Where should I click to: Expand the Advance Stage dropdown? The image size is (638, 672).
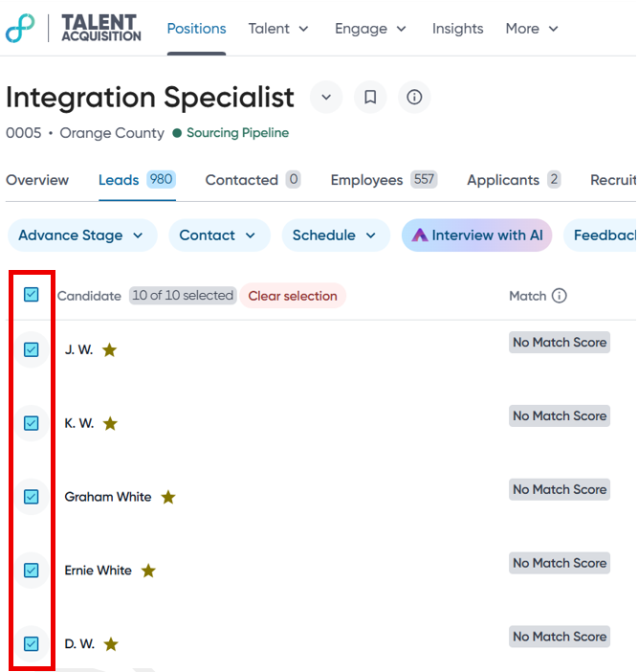(x=81, y=235)
